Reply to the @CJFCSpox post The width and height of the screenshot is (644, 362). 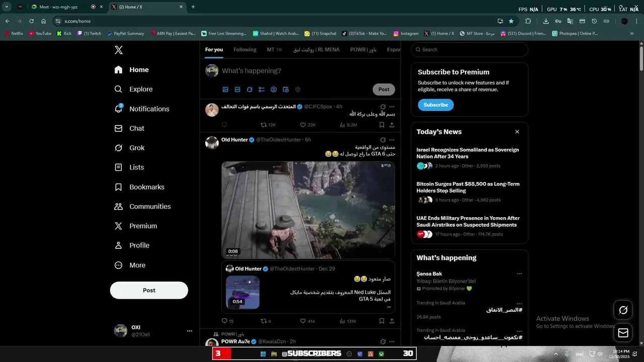(224, 125)
